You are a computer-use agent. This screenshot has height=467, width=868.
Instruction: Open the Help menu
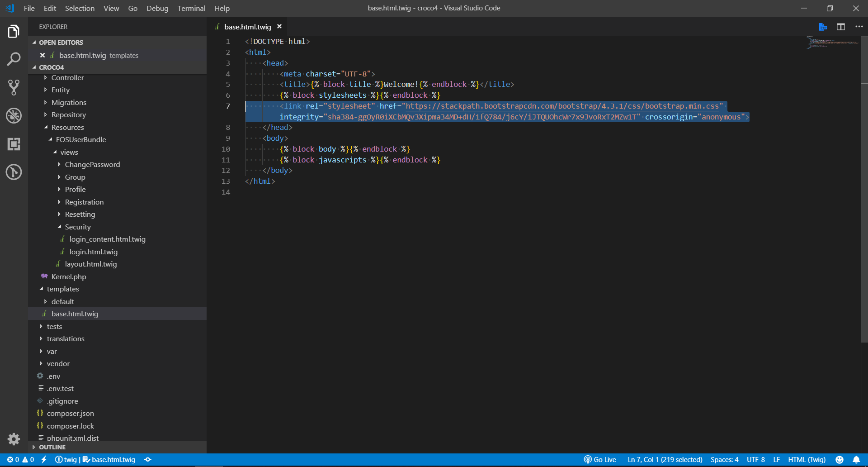coord(222,8)
